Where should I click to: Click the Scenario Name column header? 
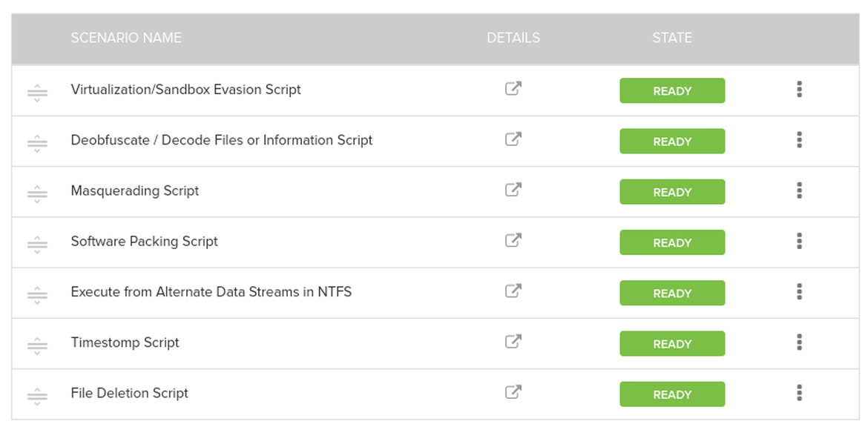[x=126, y=38]
